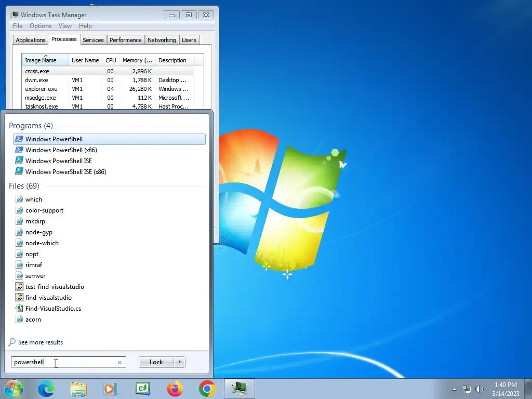Viewport: 532px width, 399px height.
Task: Click the Programs (4) header
Action: pyautogui.click(x=31, y=126)
